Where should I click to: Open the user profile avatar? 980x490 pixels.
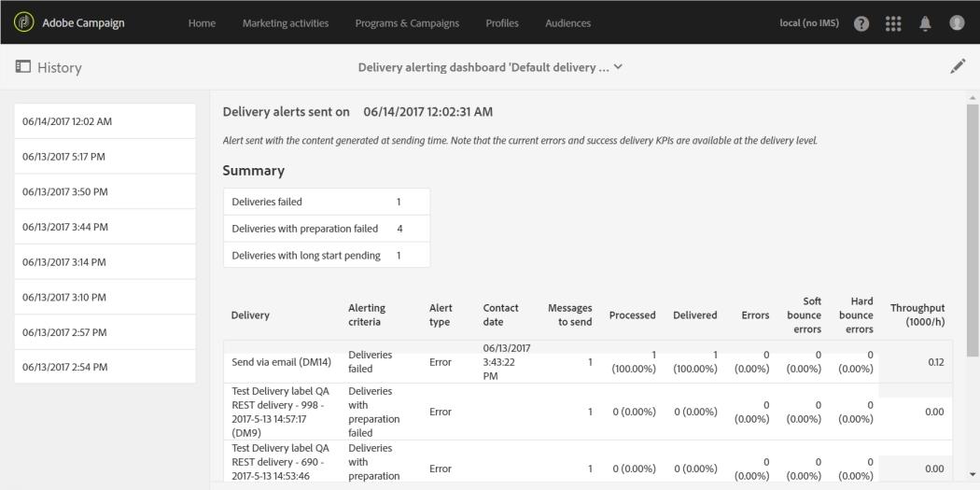click(x=957, y=23)
